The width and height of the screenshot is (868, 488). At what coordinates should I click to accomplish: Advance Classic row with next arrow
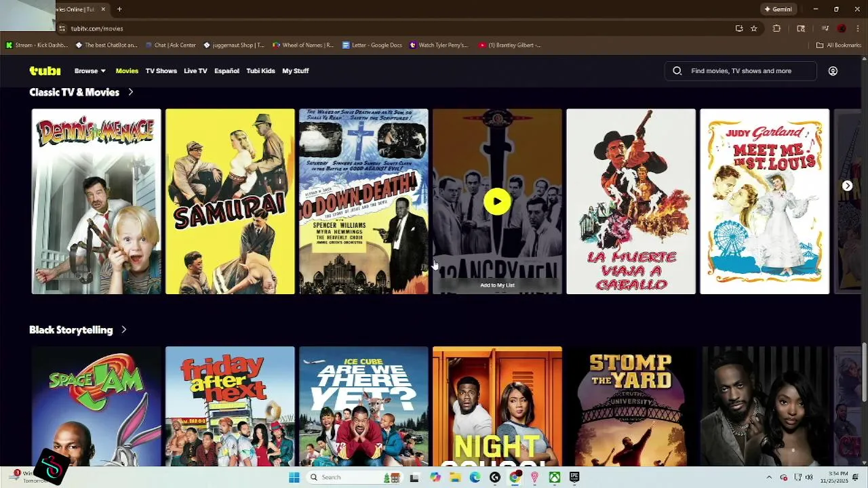point(847,186)
